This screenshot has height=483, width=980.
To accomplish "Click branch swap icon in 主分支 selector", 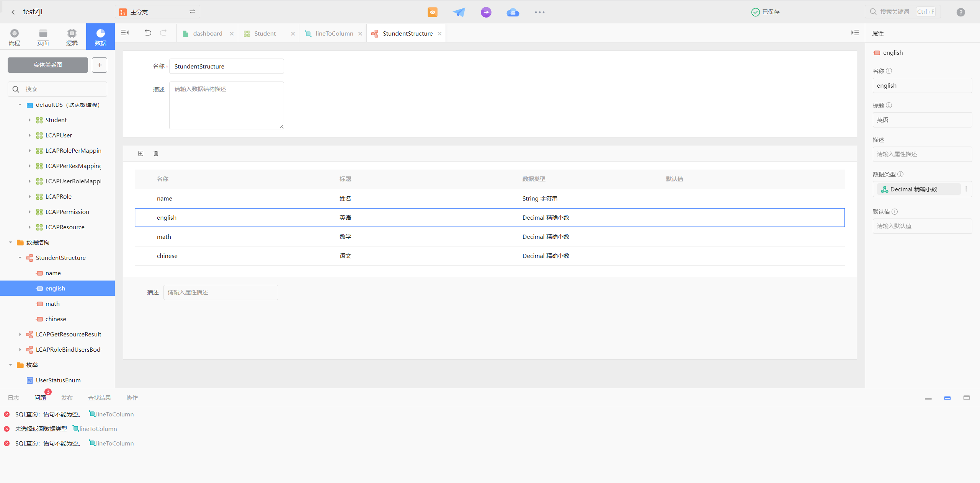I will pyautogui.click(x=192, y=12).
